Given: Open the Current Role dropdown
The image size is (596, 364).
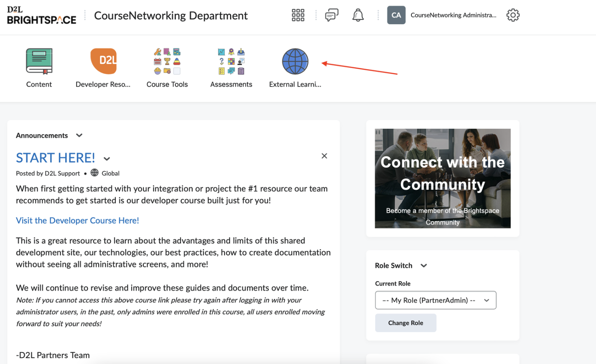Looking at the screenshot, I should coord(435,300).
